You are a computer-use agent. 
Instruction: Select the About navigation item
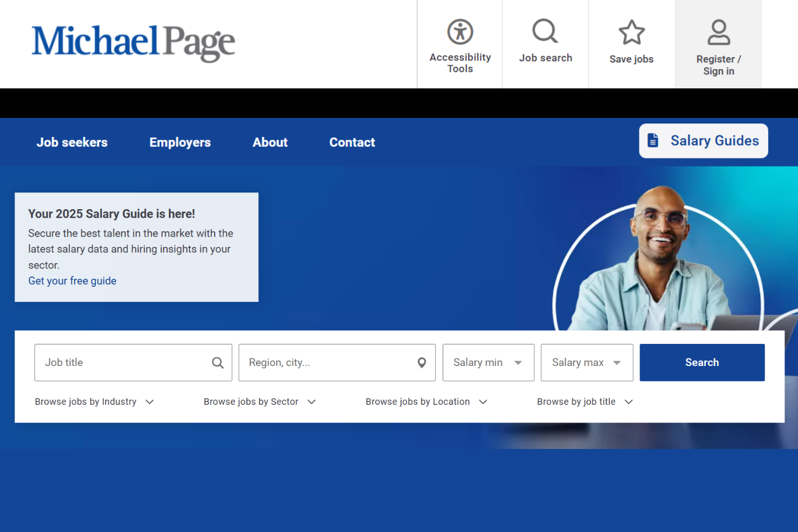(270, 142)
